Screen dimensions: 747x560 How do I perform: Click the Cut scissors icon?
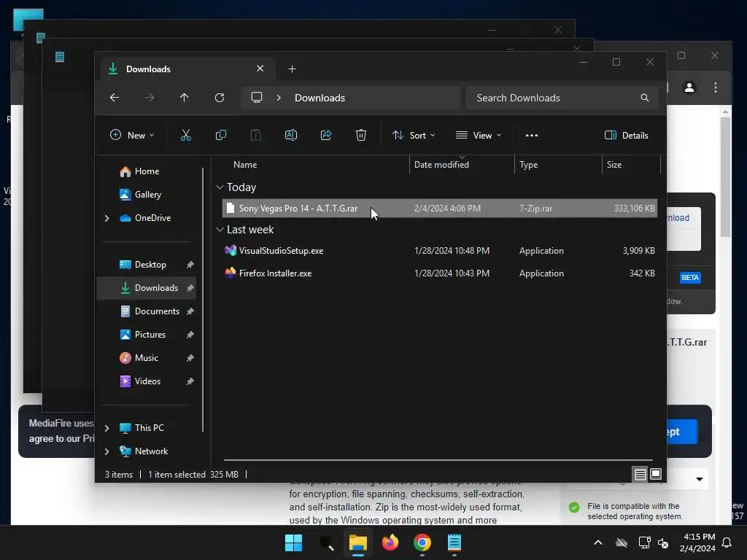click(x=186, y=135)
